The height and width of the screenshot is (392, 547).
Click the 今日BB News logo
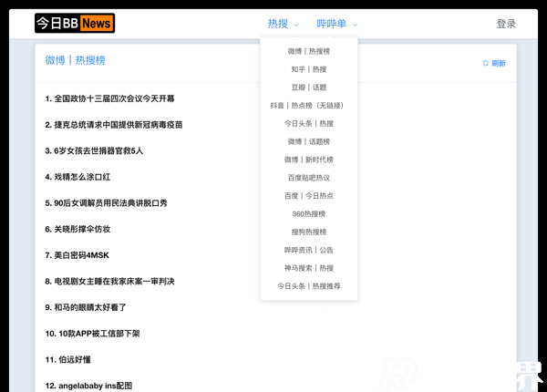75,24
